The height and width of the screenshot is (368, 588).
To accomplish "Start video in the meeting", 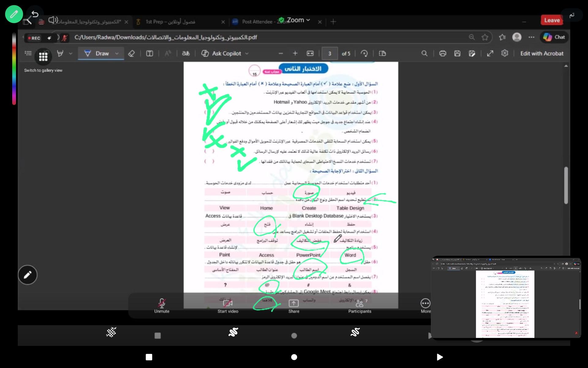I will (228, 305).
